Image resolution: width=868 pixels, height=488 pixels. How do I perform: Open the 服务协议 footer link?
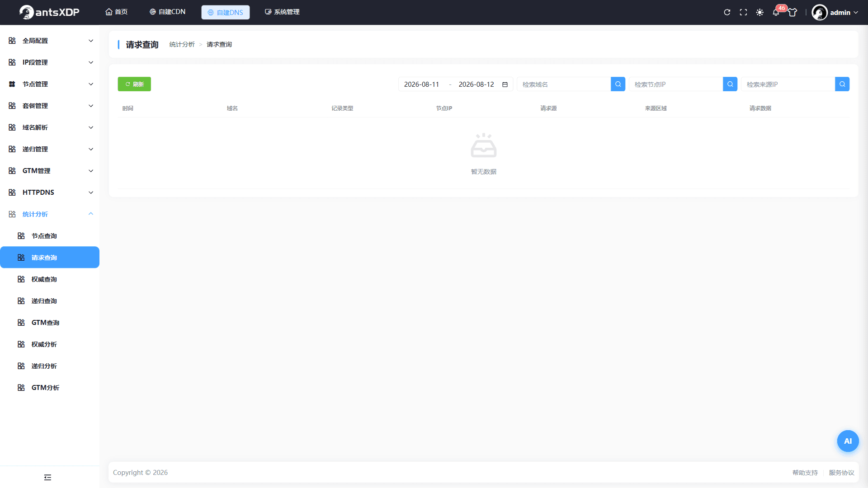(841, 473)
